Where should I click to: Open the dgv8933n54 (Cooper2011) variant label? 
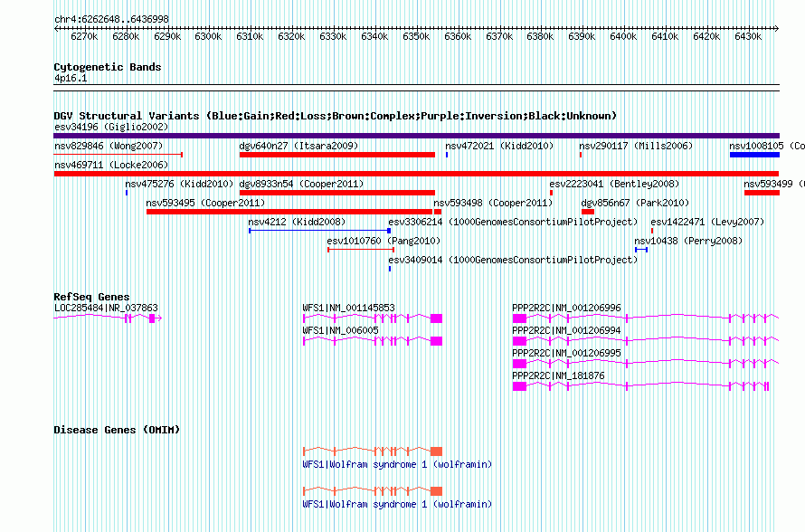[x=301, y=184]
